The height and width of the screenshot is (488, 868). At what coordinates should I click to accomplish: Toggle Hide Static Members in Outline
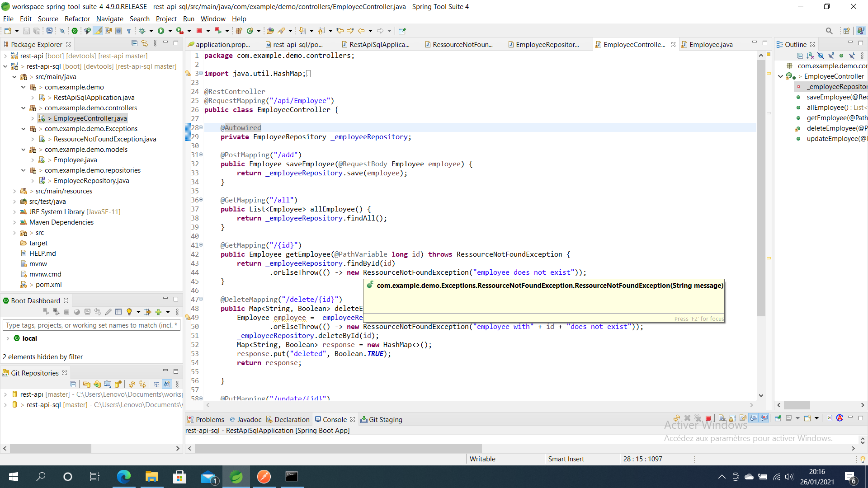click(x=831, y=56)
